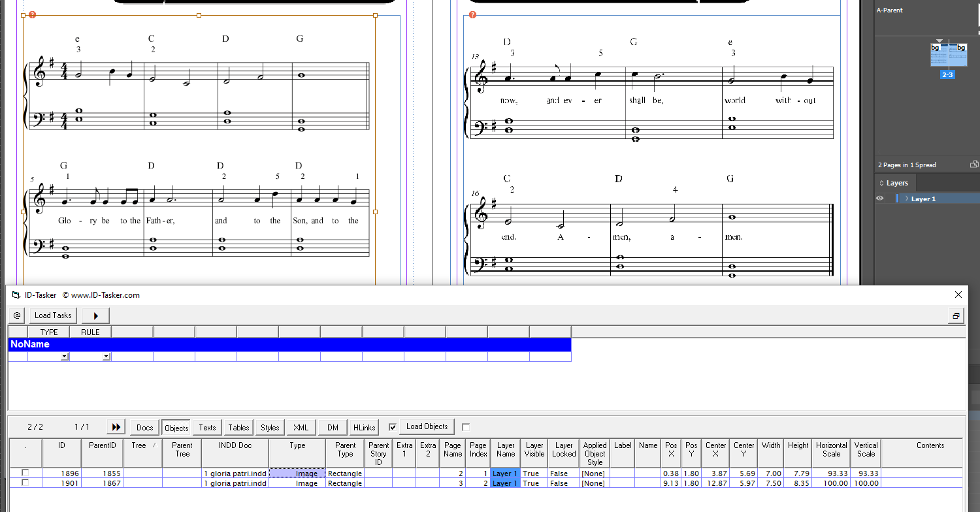980x512 pixels.
Task: Switch to the XML tab
Action: pos(301,427)
